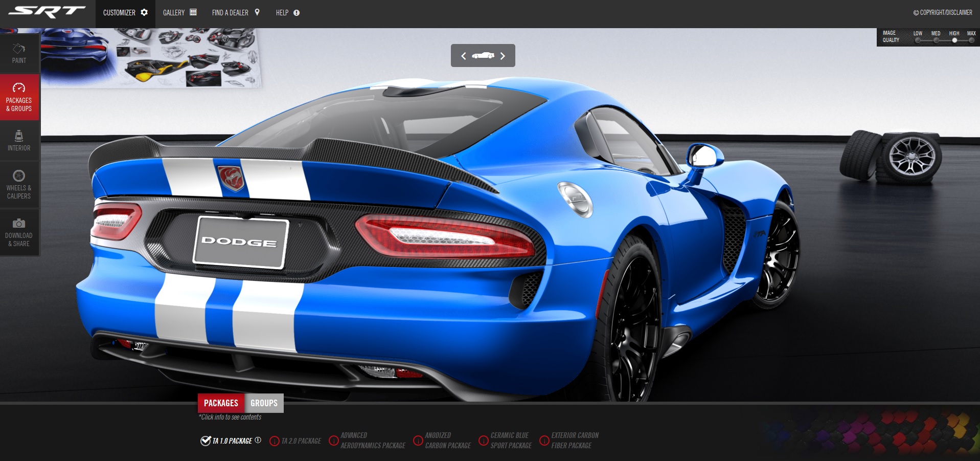Select the Anodized Carbon Package option
The height and width of the screenshot is (461, 980).
click(x=418, y=441)
